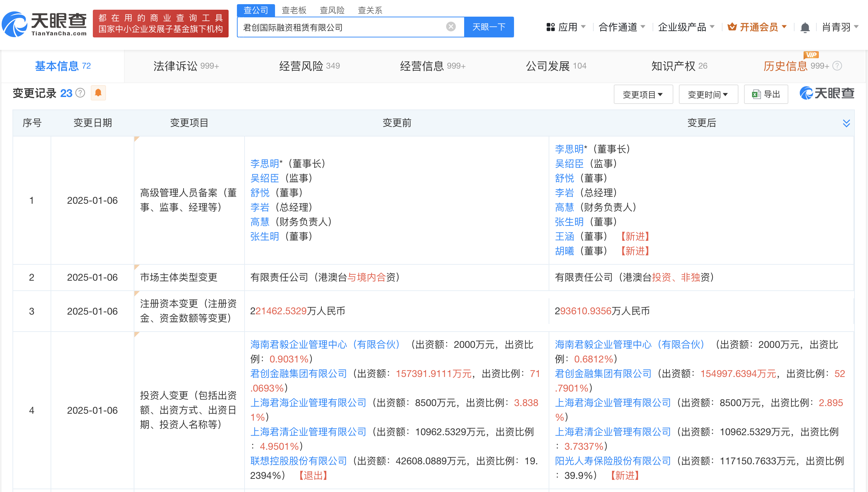Switch to the 法律诉讼 tab
The height and width of the screenshot is (492, 868).
point(186,66)
